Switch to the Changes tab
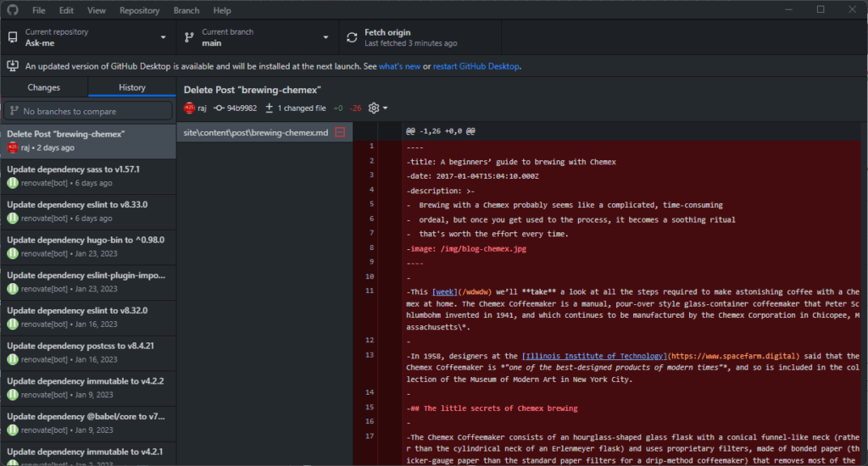The height and width of the screenshot is (466, 868). [44, 87]
